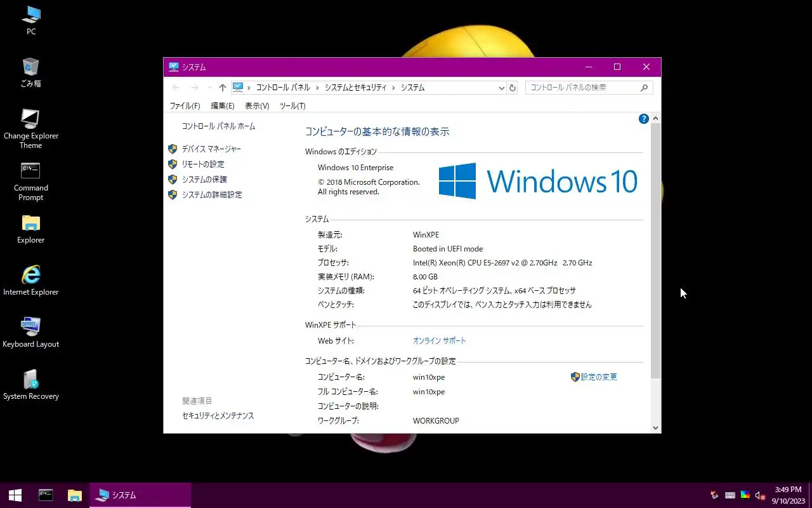Image resolution: width=812 pixels, height=508 pixels.
Task: Click the コントロール パネル breadcrumb segment
Action: [x=283, y=88]
